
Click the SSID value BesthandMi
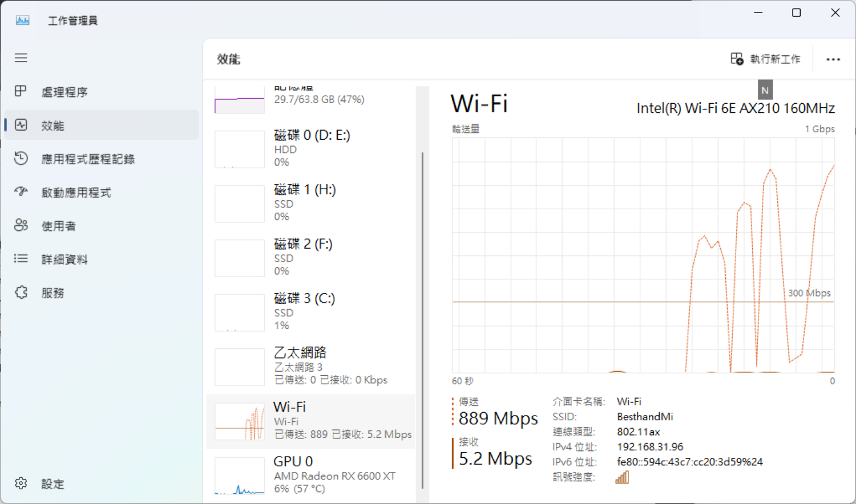pyautogui.click(x=645, y=417)
